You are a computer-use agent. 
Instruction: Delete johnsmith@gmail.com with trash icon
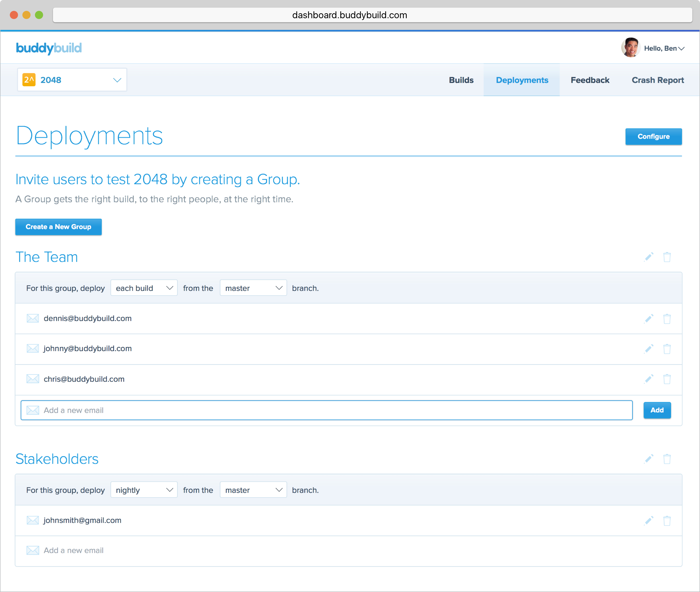[x=667, y=521]
